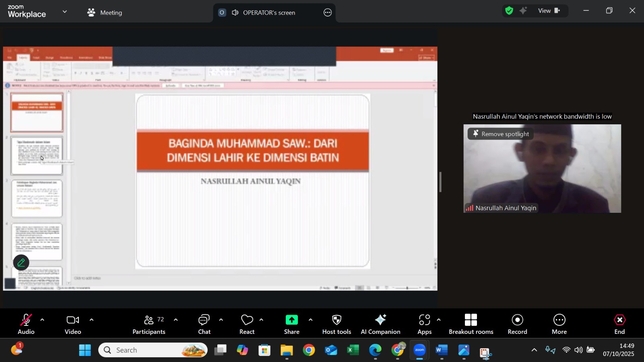Click the green Share screen icon

(291, 320)
